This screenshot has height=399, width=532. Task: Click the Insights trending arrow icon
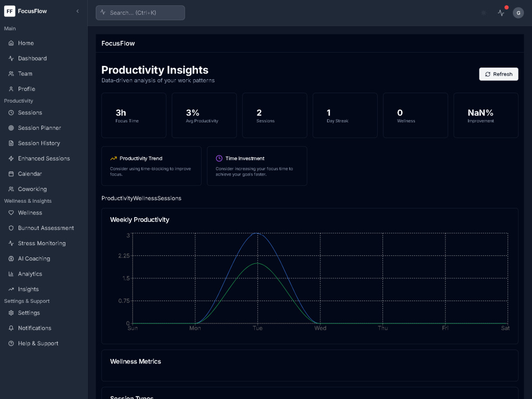coord(11,289)
